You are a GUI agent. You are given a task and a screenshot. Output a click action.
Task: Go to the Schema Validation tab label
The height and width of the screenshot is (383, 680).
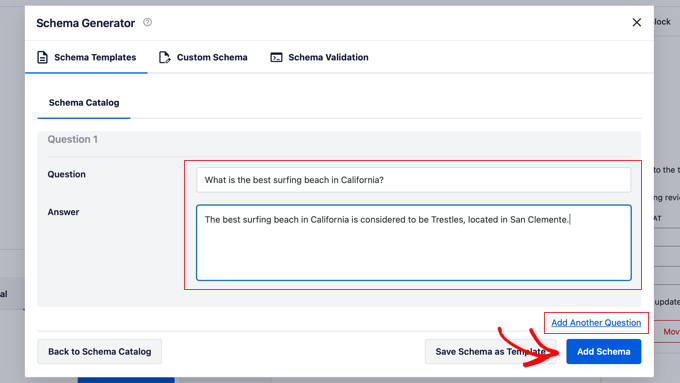328,57
